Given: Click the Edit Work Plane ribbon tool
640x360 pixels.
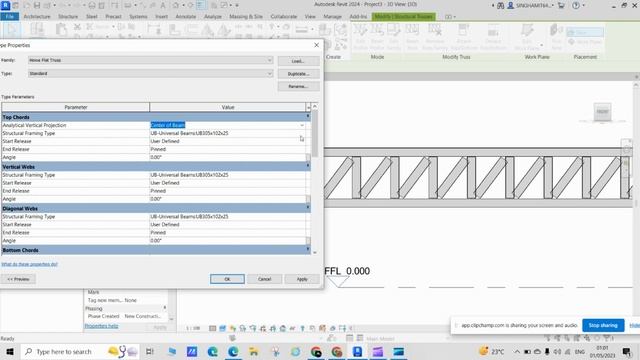Looking at the screenshot, I should click(x=527, y=37).
